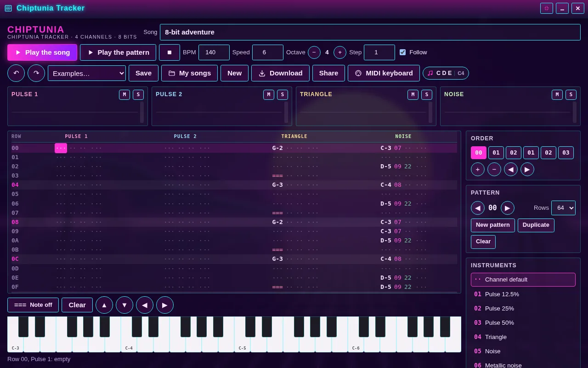Select instrument 04 Triangle

coord(523,337)
